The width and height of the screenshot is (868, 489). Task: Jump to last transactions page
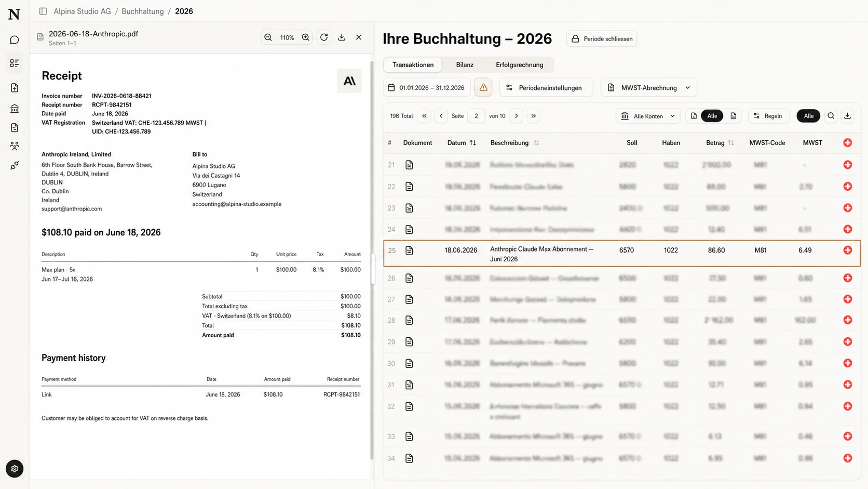click(x=534, y=116)
